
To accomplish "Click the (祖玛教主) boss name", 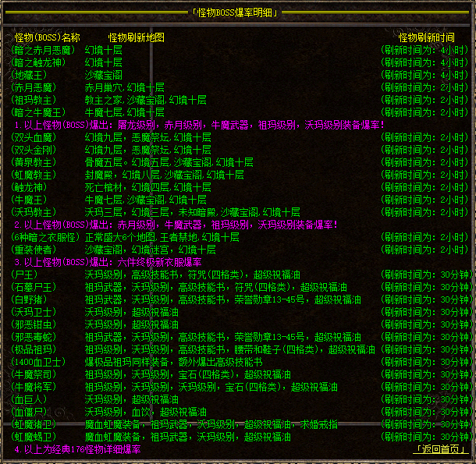I will (x=35, y=100).
